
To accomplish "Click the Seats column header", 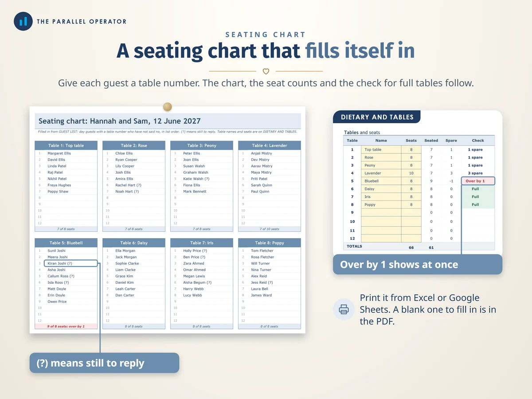I will pyautogui.click(x=411, y=141).
